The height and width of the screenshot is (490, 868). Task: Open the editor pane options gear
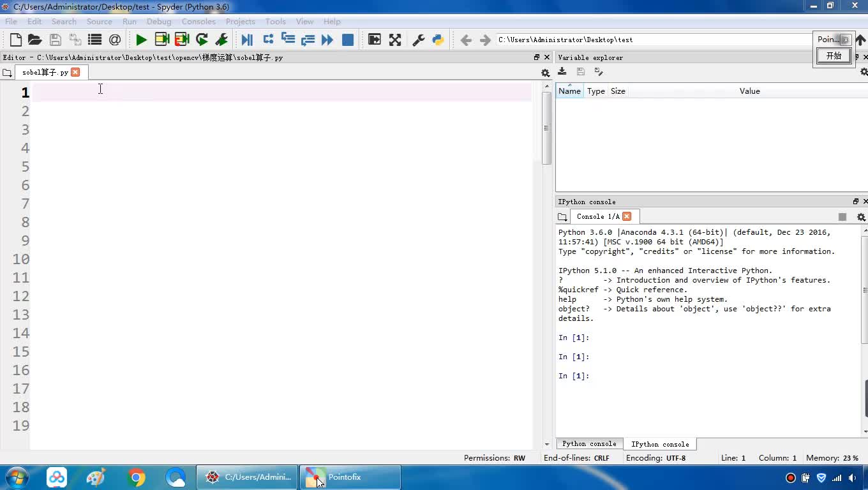point(545,73)
